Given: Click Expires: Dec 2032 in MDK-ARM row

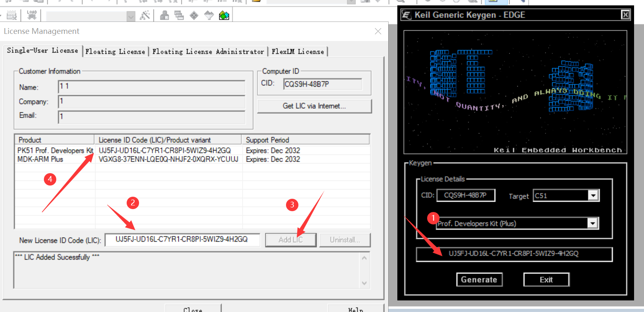Looking at the screenshot, I should point(273,159).
